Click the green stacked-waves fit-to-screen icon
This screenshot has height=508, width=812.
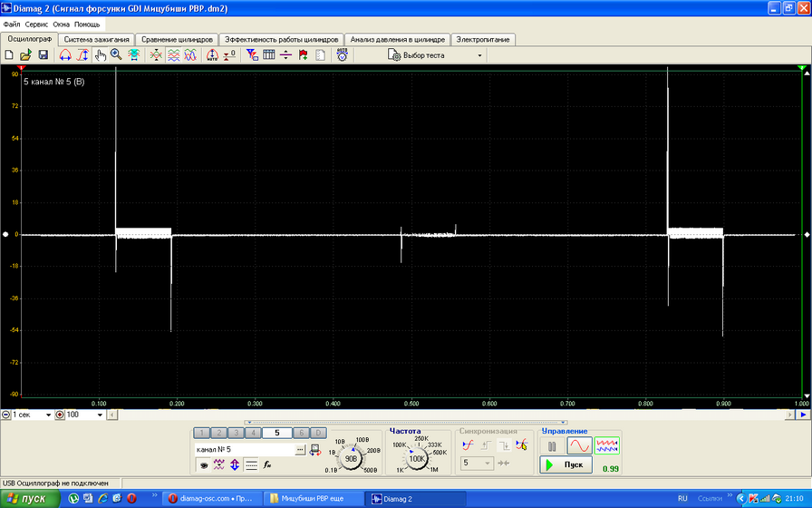[133, 55]
